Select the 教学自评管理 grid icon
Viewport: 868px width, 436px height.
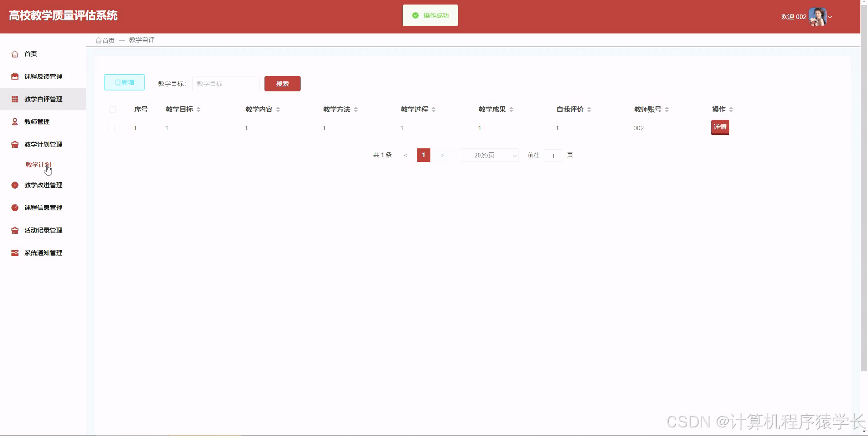pos(14,99)
